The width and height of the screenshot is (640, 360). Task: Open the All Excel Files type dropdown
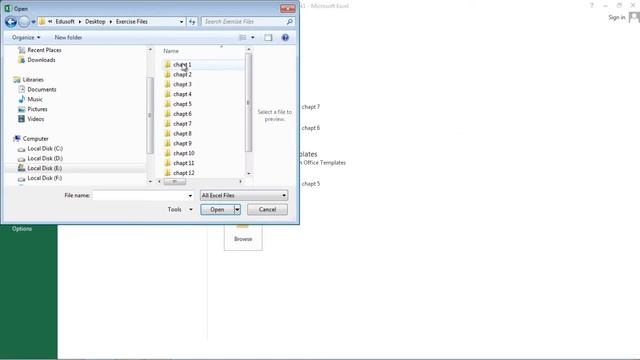[244, 196]
